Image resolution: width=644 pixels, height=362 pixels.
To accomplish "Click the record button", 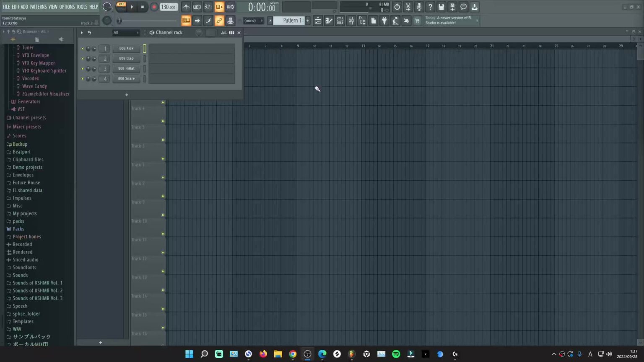I will [154, 7].
